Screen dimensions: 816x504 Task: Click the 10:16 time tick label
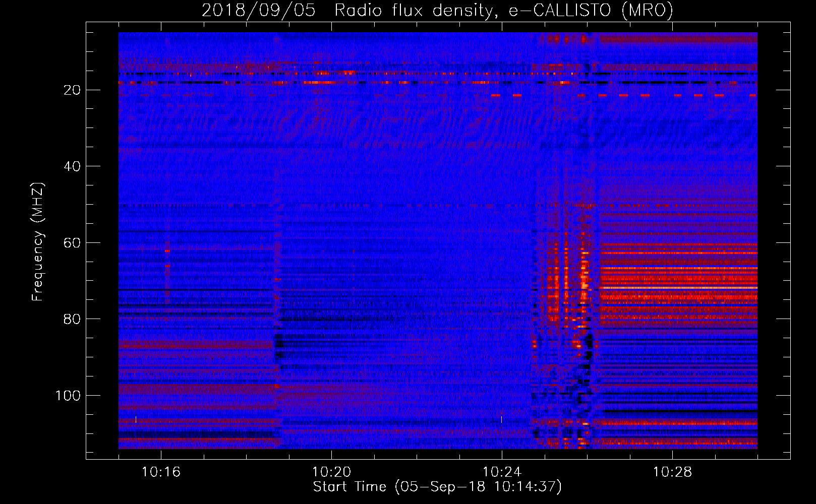161,472
